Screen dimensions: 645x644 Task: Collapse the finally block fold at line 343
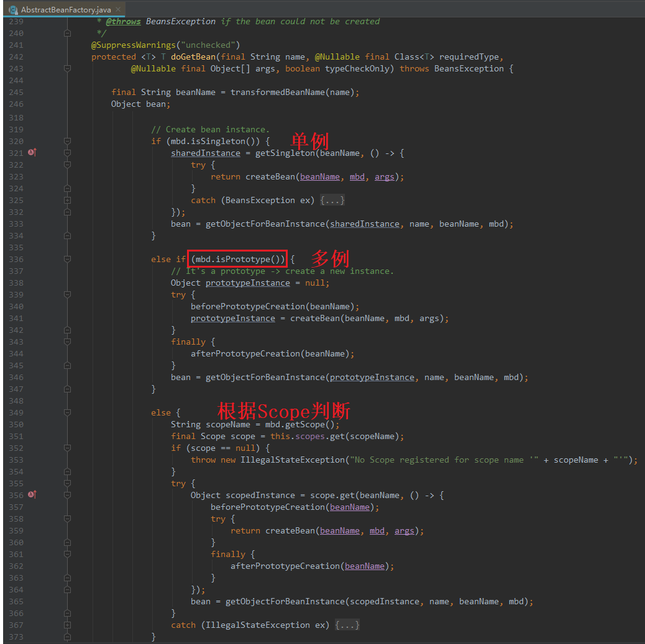68,342
